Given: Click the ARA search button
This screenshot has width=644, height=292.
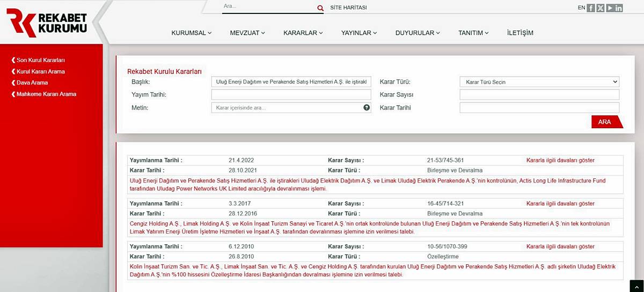Looking at the screenshot, I should 606,122.
